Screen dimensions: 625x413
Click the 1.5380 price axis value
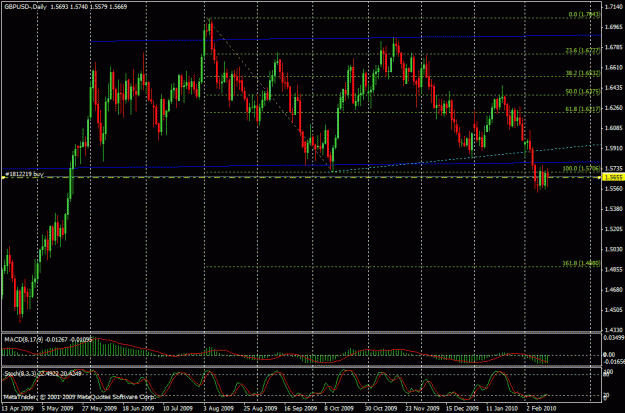[614, 209]
